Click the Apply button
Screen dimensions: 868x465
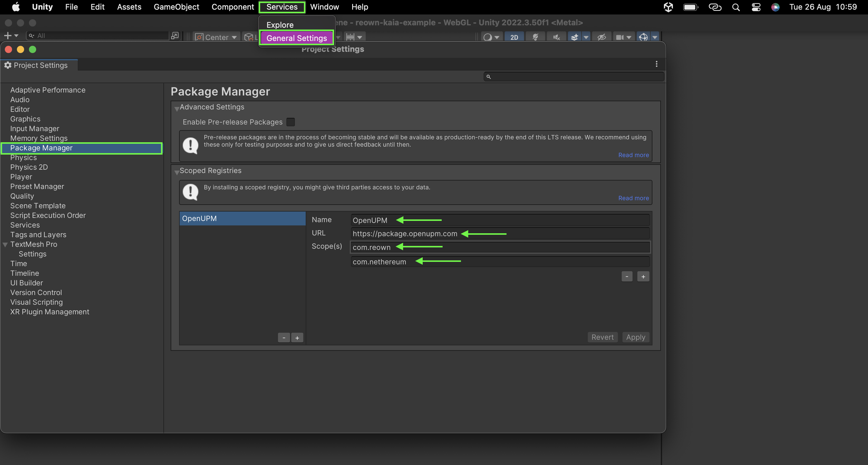point(635,337)
